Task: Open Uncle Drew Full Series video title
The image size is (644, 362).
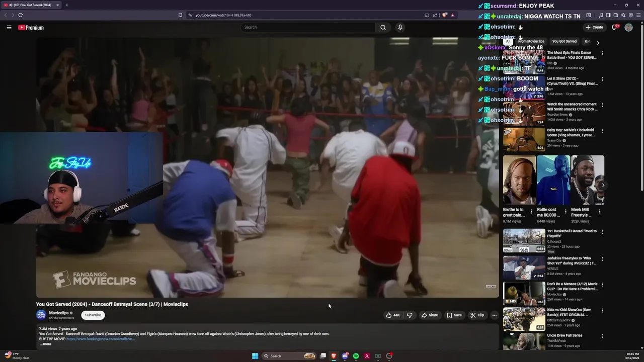Action: click(565, 335)
